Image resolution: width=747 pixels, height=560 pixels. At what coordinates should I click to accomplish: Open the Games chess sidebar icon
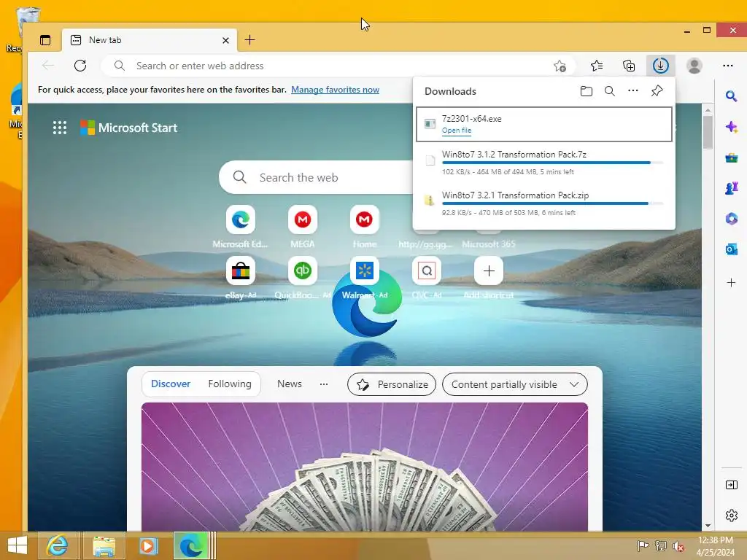[731, 188]
